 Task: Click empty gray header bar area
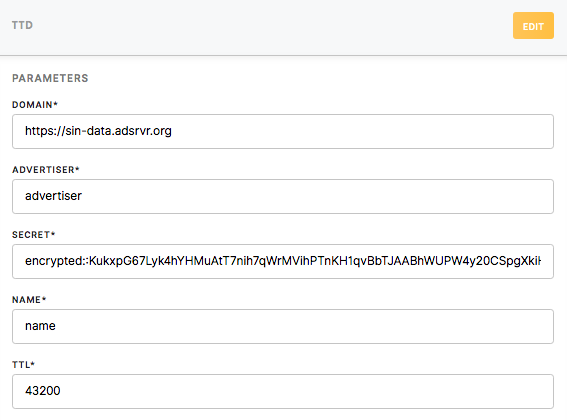click(x=271, y=27)
